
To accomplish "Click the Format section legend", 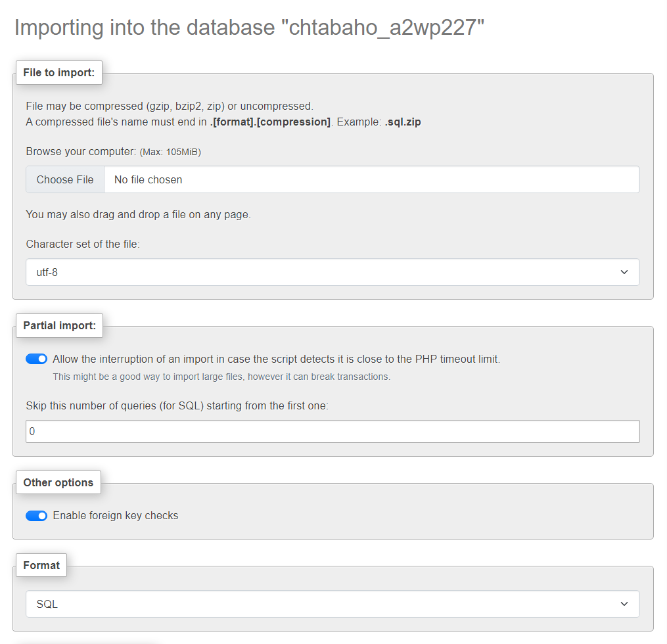I will (41, 565).
